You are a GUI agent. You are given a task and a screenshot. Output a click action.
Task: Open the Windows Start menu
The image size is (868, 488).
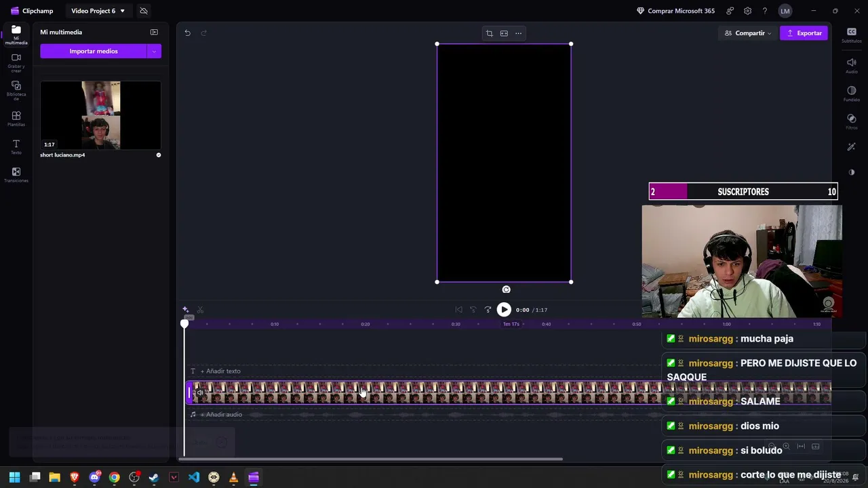tap(15, 477)
